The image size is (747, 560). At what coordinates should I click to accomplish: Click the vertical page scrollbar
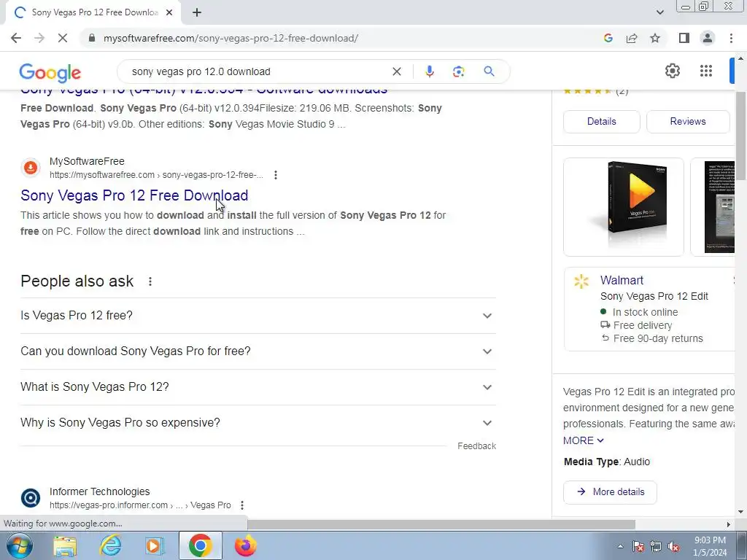click(740, 136)
